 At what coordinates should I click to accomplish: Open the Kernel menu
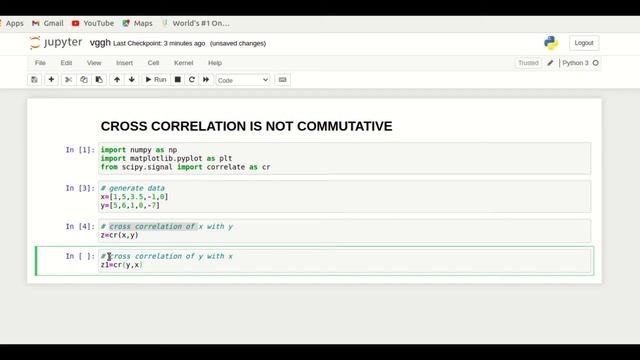pos(184,63)
